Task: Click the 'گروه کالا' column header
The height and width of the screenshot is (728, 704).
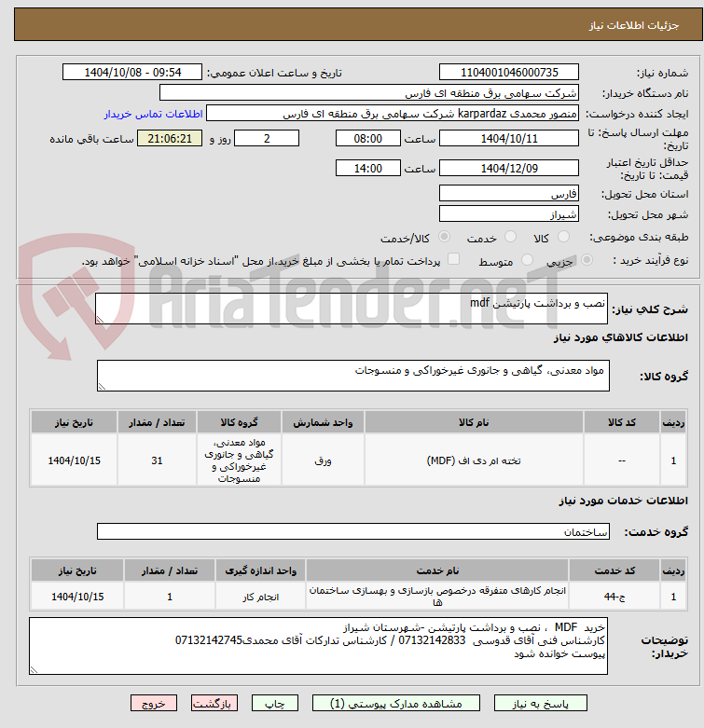Action: coord(239,422)
